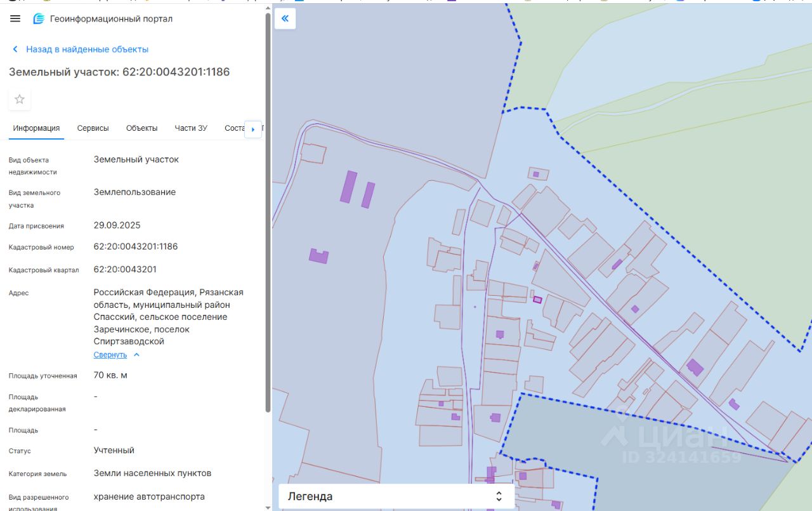Go back via 'Назад в найденные объекты' link

click(x=87, y=49)
